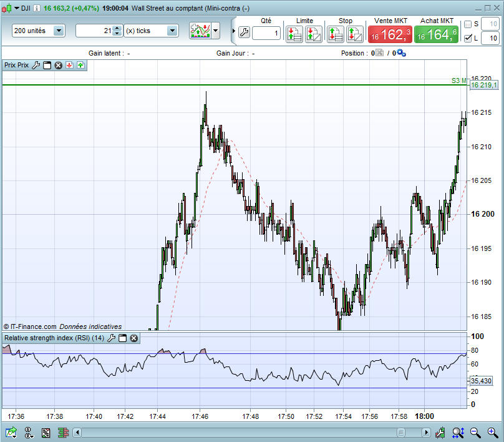Increase the 21 ticks value stepper
The height and width of the screenshot is (442, 504).
pos(117,28)
